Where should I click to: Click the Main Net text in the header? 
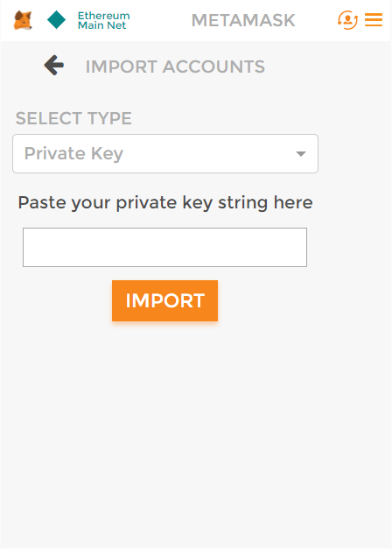101,25
